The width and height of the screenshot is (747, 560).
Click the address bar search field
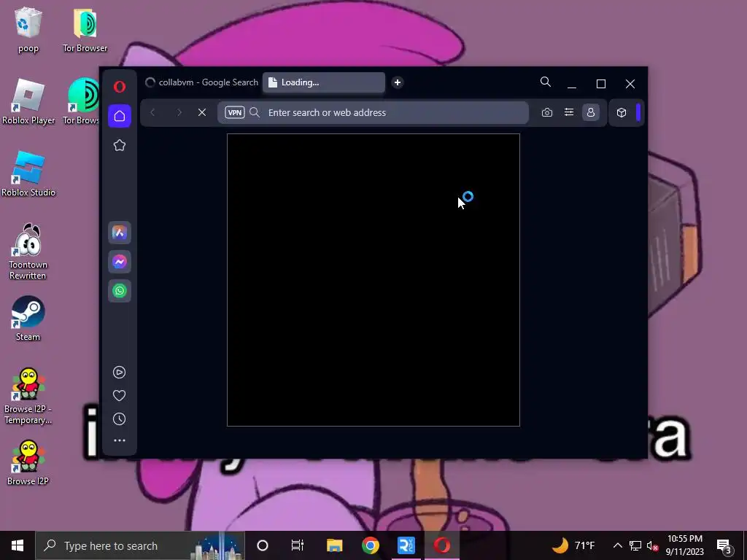coord(373,112)
